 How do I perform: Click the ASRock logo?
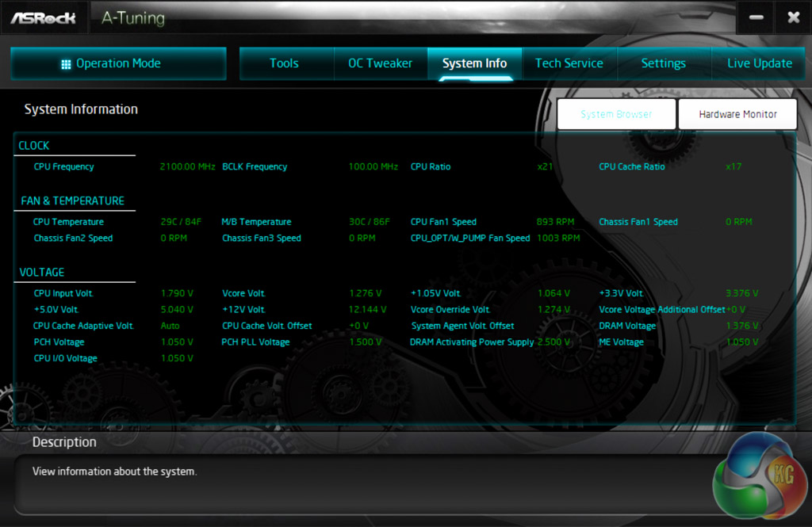[x=44, y=18]
